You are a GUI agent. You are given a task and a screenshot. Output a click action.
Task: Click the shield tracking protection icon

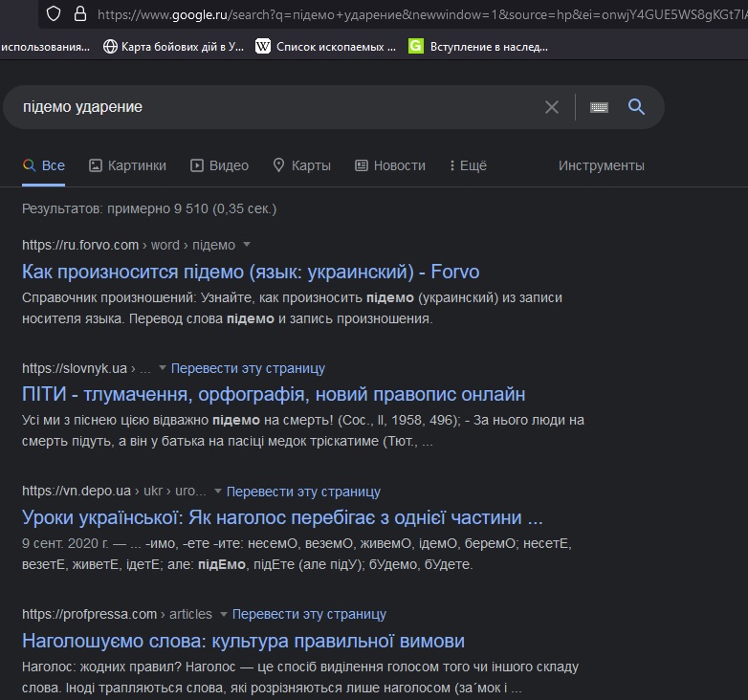(x=54, y=14)
